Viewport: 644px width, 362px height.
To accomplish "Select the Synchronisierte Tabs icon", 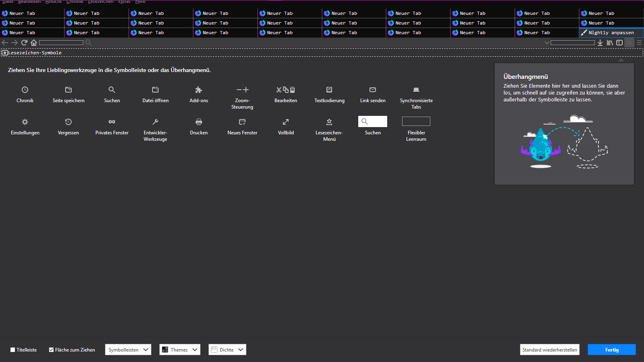I will pyautogui.click(x=416, y=90).
